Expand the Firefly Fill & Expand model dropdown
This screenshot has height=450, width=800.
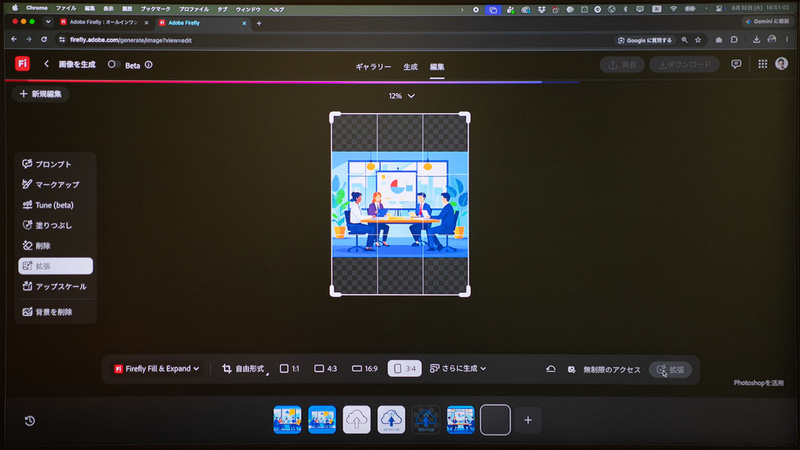coord(157,368)
